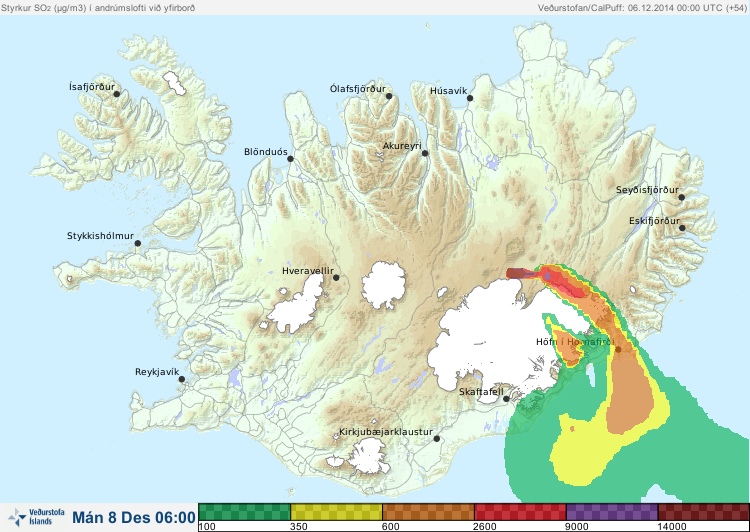Select the green 100 legend swatch
The width and height of the screenshot is (750, 532).
point(244,512)
